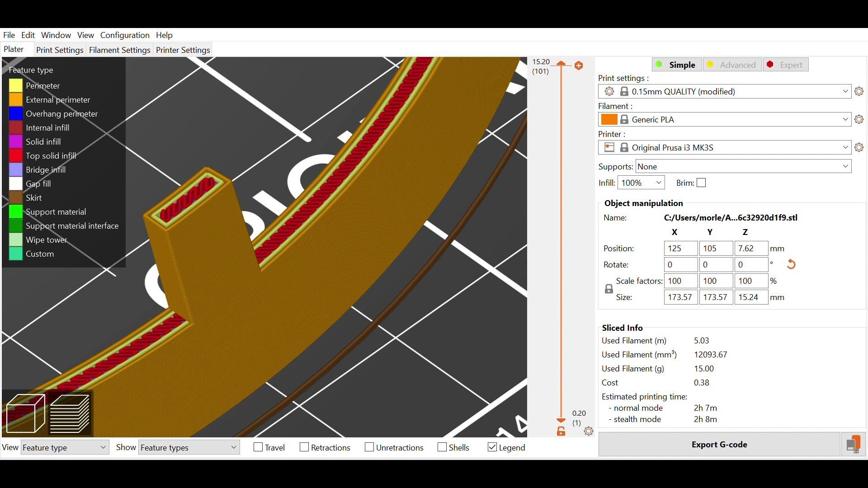
Task: Reset rotation with orange arrow icon
Action: [x=791, y=264]
